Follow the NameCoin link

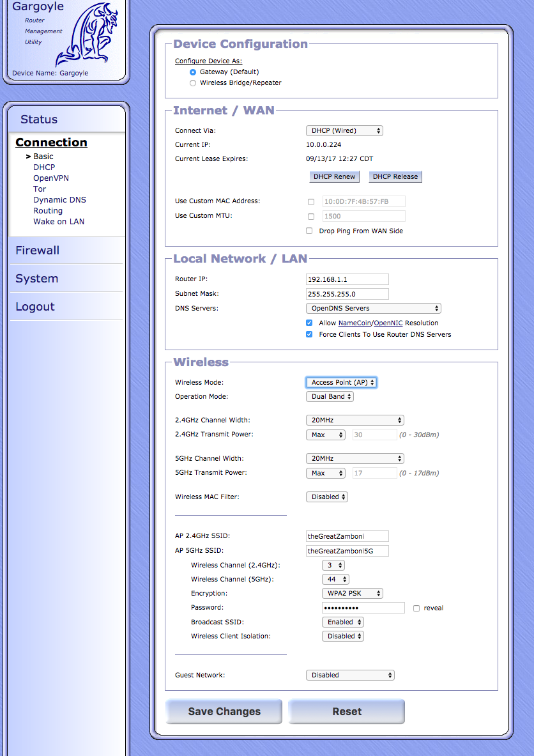355,323
